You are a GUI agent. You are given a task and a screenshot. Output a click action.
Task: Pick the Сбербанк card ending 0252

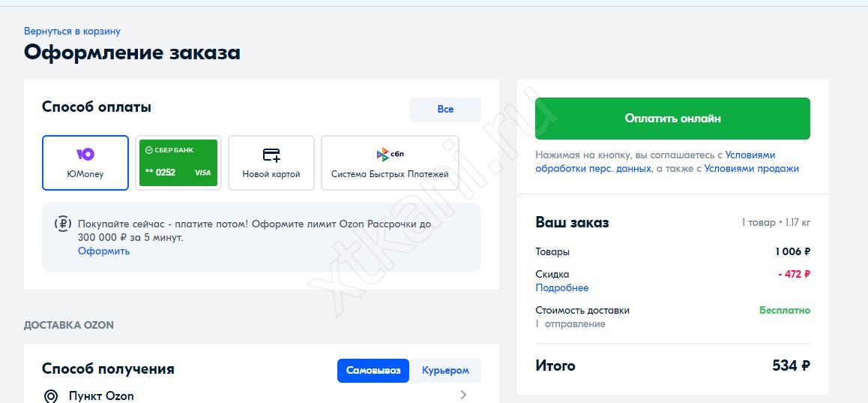178,162
